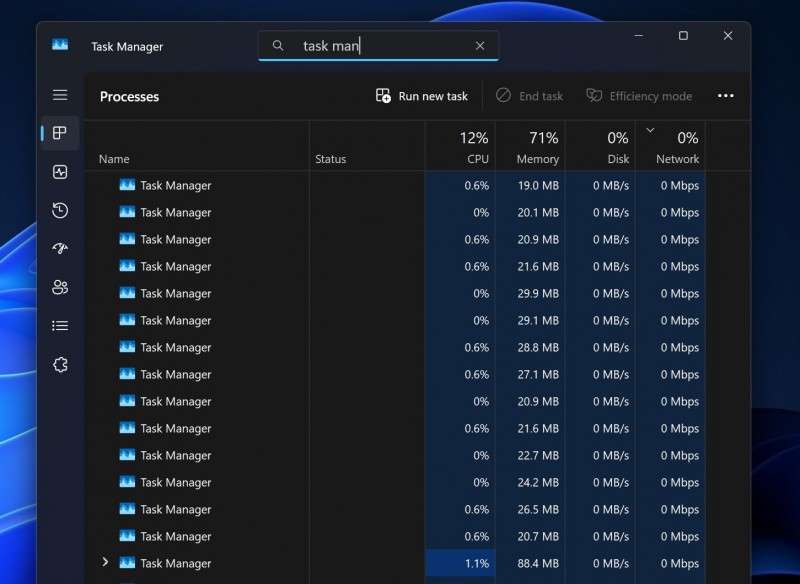Viewport: 800px width, 584px height.
Task: Click the process icon in the 22.7 MB row
Action: pos(127,455)
